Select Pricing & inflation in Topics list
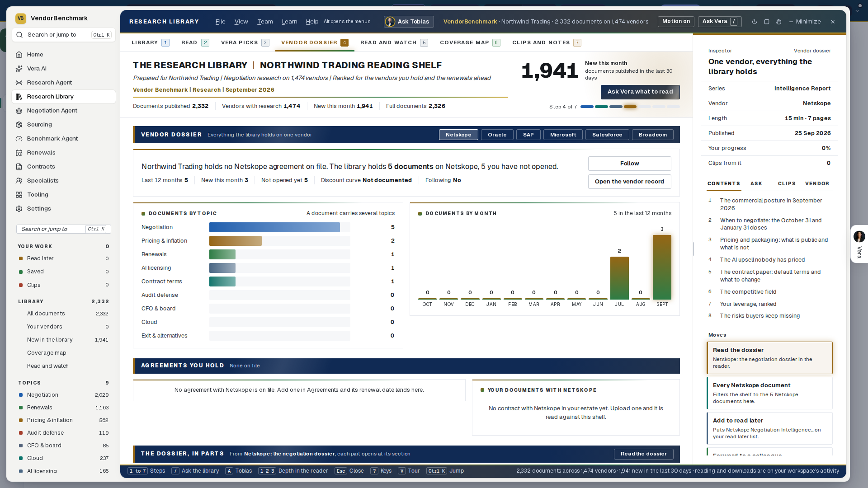 coord(63,420)
